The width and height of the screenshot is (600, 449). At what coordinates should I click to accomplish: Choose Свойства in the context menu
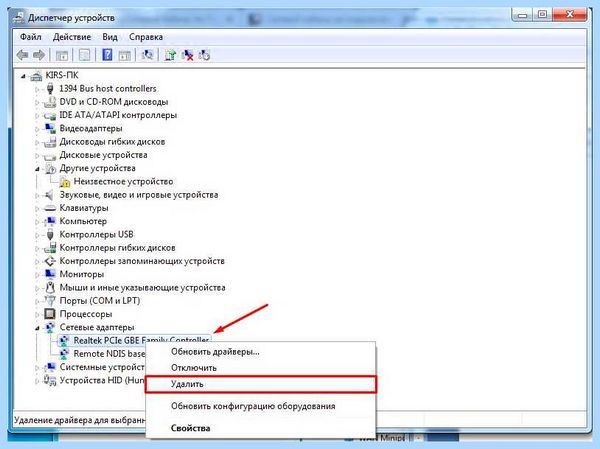(261, 428)
